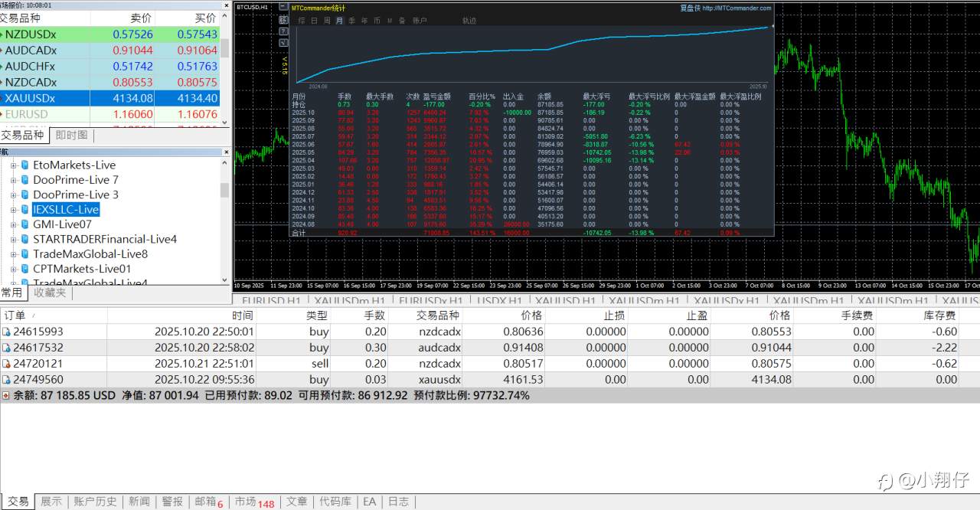Switch statistics to 周 weekly view
This screenshot has height=510, width=980.
point(327,21)
